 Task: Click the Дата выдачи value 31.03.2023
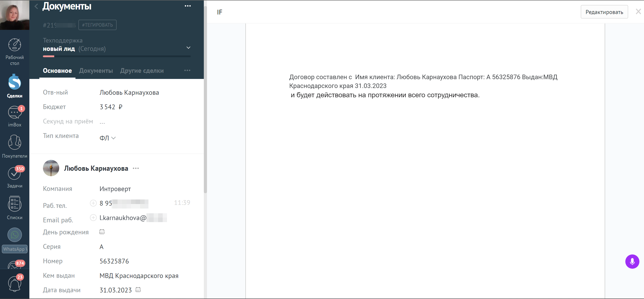click(x=115, y=290)
